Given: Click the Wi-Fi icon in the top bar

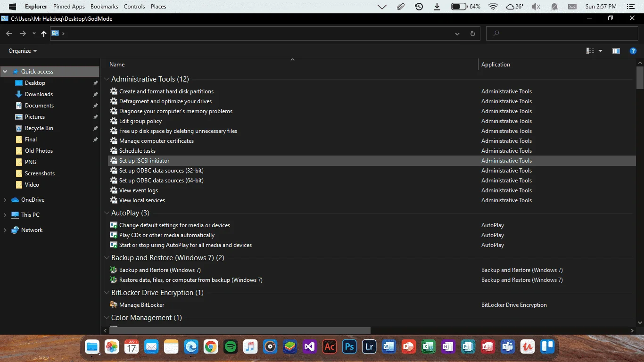Looking at the screenshot, I should [493, 7].
